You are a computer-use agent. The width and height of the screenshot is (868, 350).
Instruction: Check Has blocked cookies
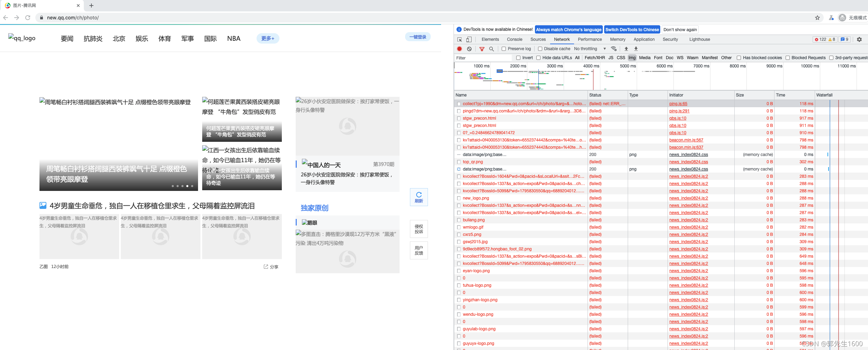(x=739, y=58)
